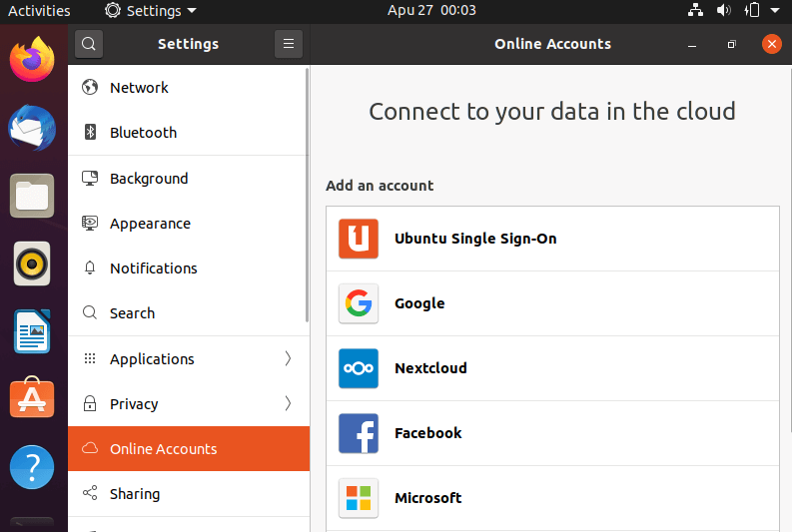Open the system status menu arrow
Screen dimensions: 792x532
point(775,11)
